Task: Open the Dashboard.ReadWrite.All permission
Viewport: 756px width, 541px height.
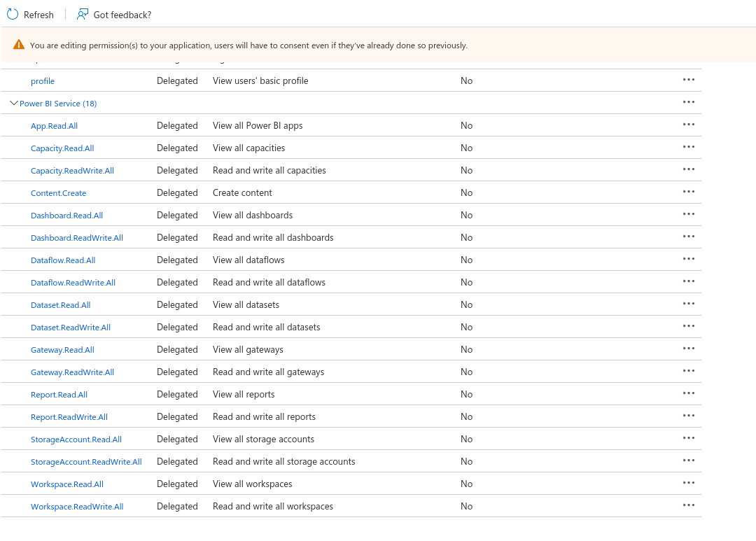Action: 77,238
